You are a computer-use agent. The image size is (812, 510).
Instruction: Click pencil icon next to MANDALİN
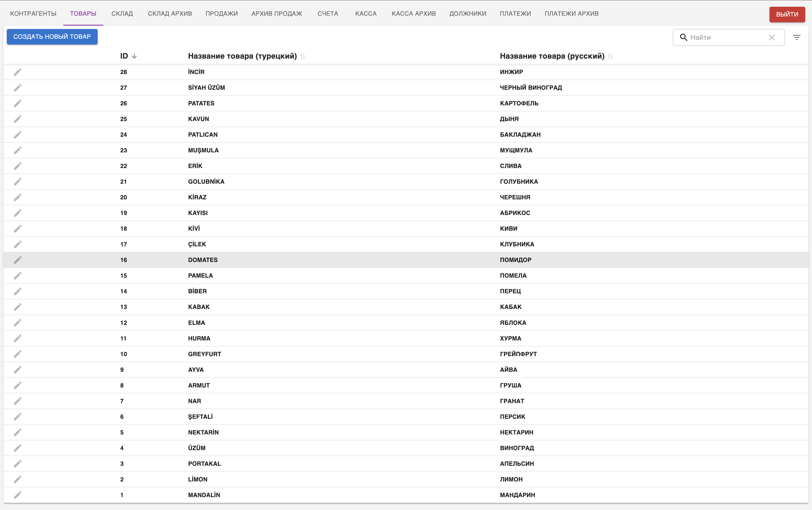pyautogui.click(x=18, y=495)
